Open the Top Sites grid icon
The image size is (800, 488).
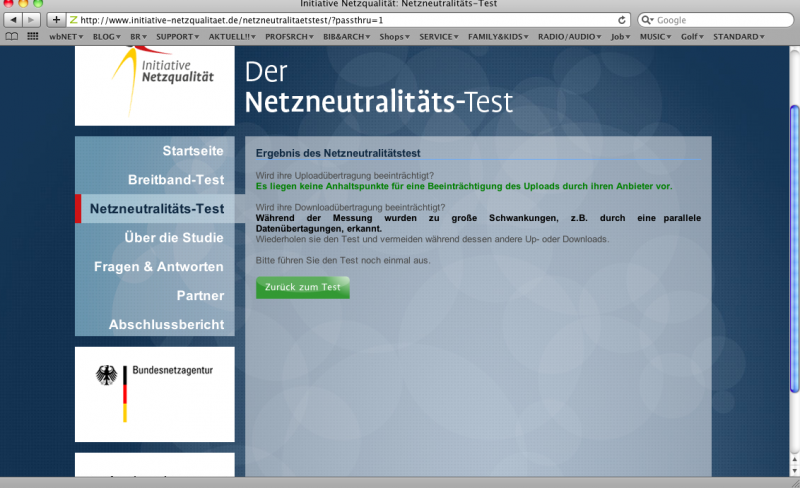click(x=32, y=36)
